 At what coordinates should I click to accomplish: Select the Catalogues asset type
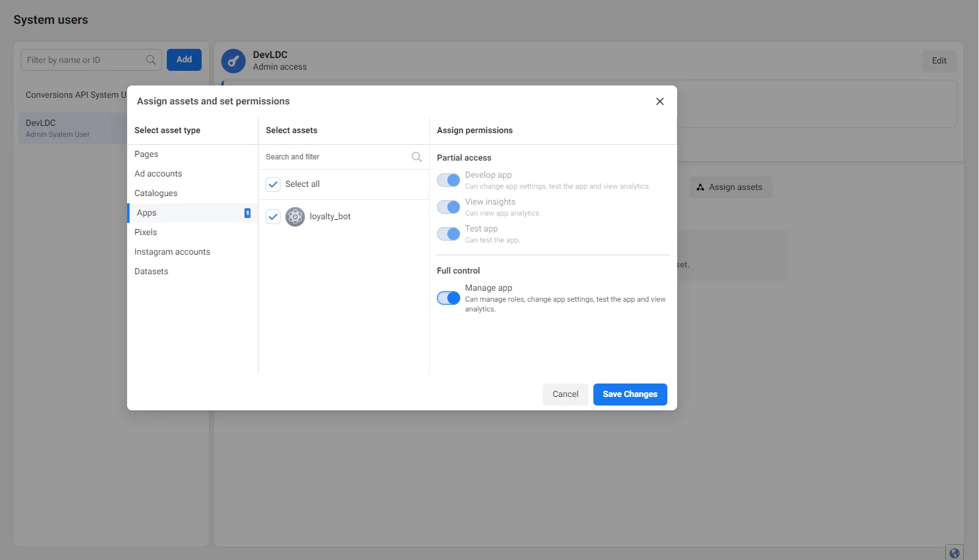193,194
